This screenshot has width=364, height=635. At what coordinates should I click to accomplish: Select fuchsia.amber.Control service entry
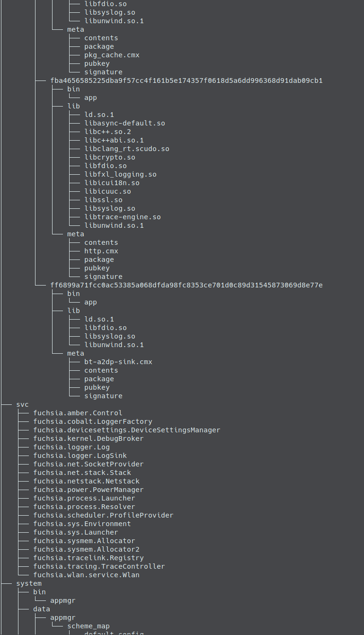tap(78, 413)
